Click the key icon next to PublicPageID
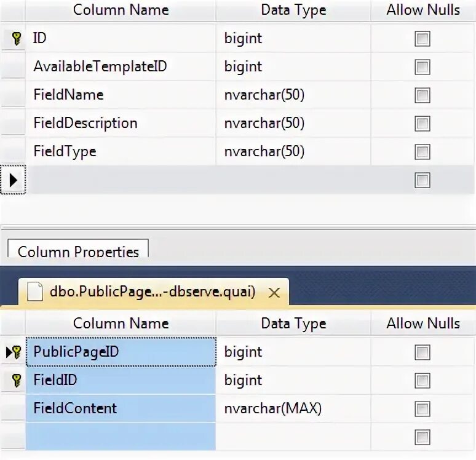Image resolution: width=476 pixels, height=460 pixels. pyautogui.click(x=17, y=352)
